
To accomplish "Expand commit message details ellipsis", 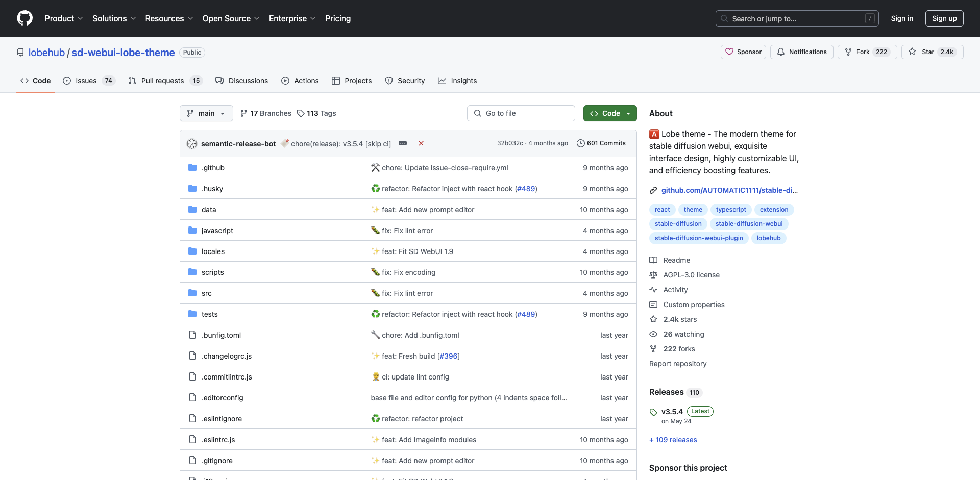I will 403,143.
